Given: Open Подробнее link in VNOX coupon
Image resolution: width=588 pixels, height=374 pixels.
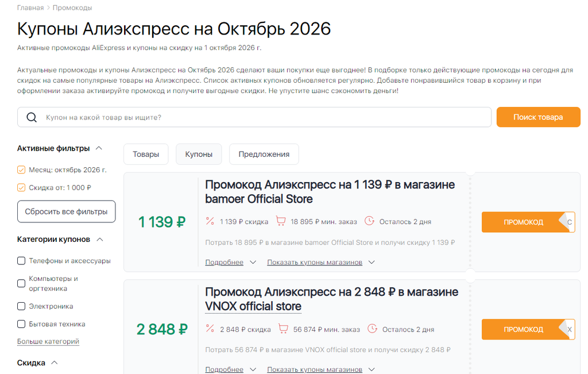Looking at the screenshot, I should 225,369.
